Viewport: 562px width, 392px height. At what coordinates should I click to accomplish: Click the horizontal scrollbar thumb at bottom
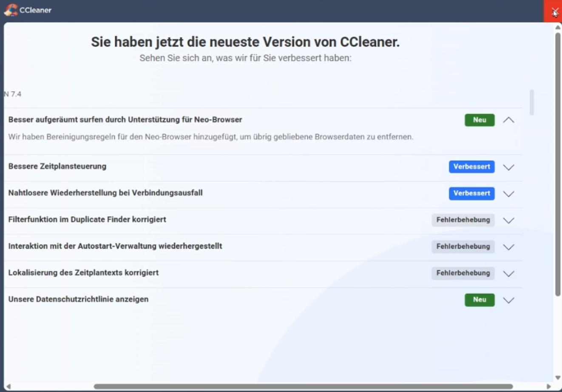click(x=303, y=386)
